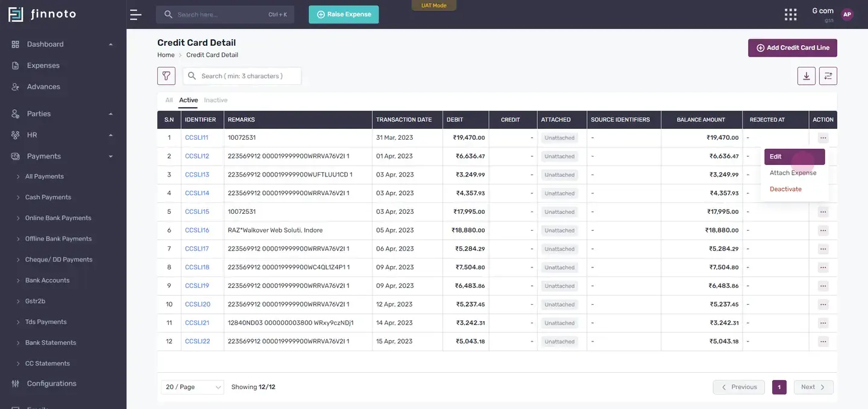The width and height of the screenshot is (868, 409).
Task: Collapse the Payments sidebar section
Action: [x=63, y=156]
